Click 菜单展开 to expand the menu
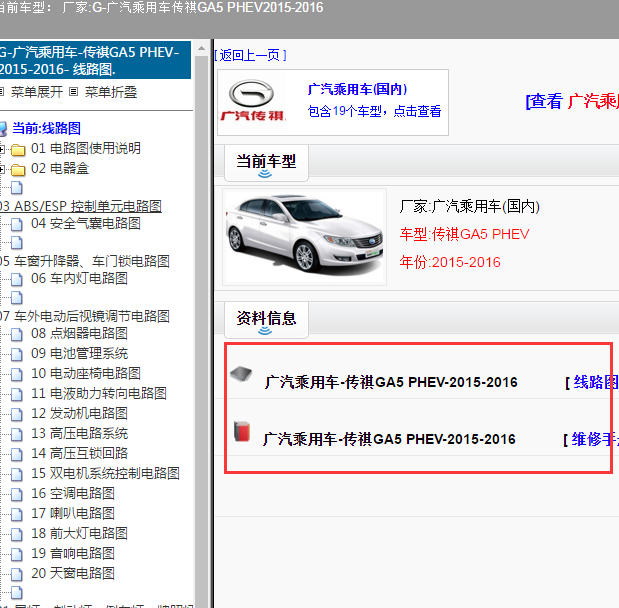This screenshot has width=619, height=608. pyautogui.click(x=36, y=92)
